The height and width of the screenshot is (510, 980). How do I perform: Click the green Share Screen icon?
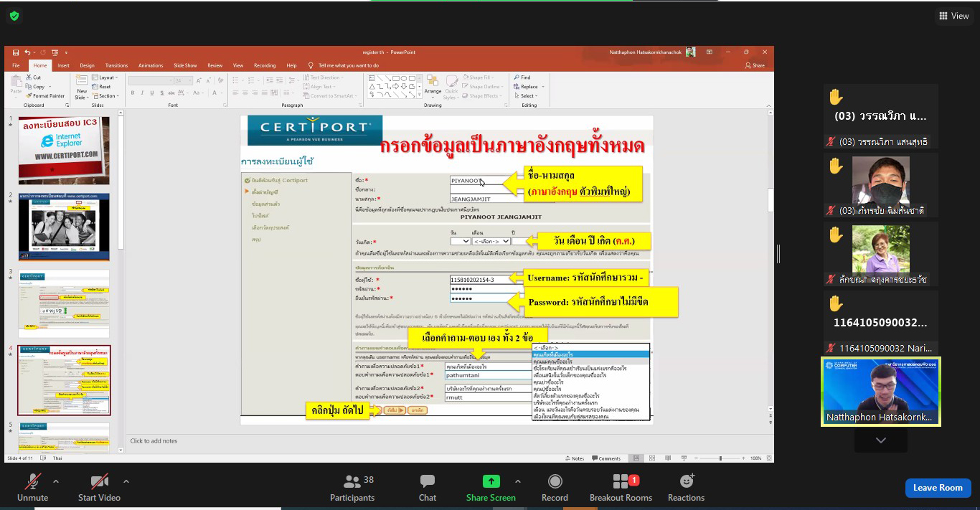tap(491, 481)
